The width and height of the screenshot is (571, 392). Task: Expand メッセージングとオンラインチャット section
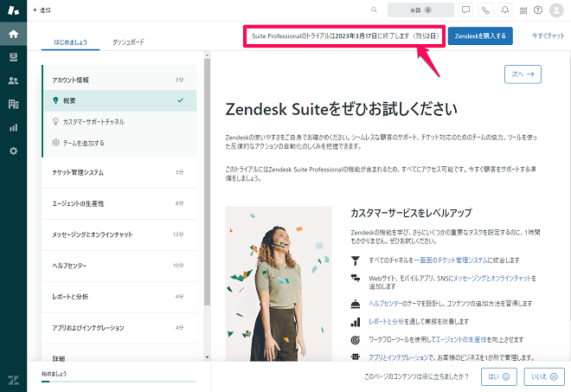119,235
